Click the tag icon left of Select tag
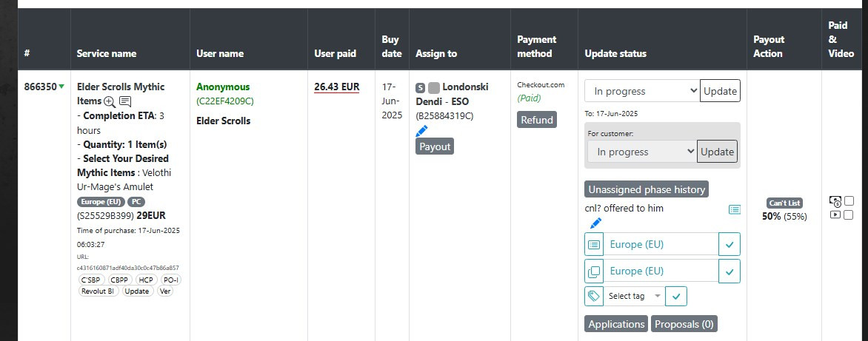Viewport: 868px width, 341px height. point(593,296)
